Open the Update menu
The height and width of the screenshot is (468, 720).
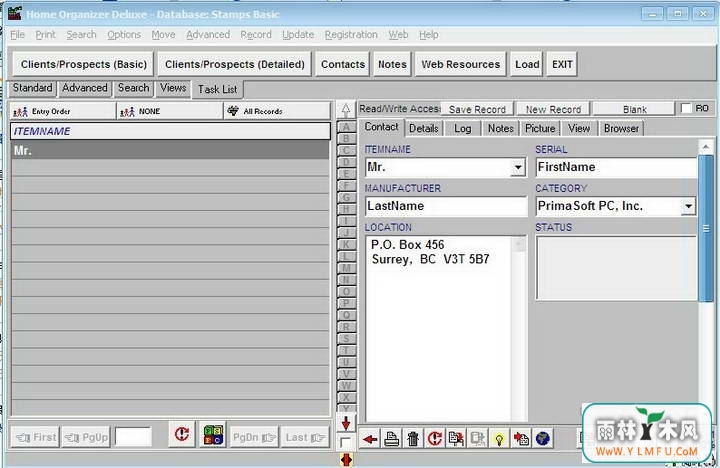[x=298, y=34]
